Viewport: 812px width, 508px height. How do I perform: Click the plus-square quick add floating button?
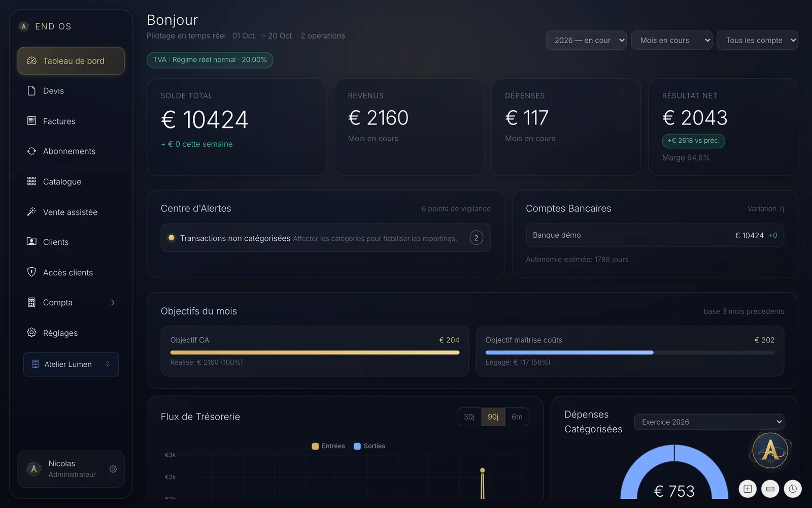(x=748, y=489)
